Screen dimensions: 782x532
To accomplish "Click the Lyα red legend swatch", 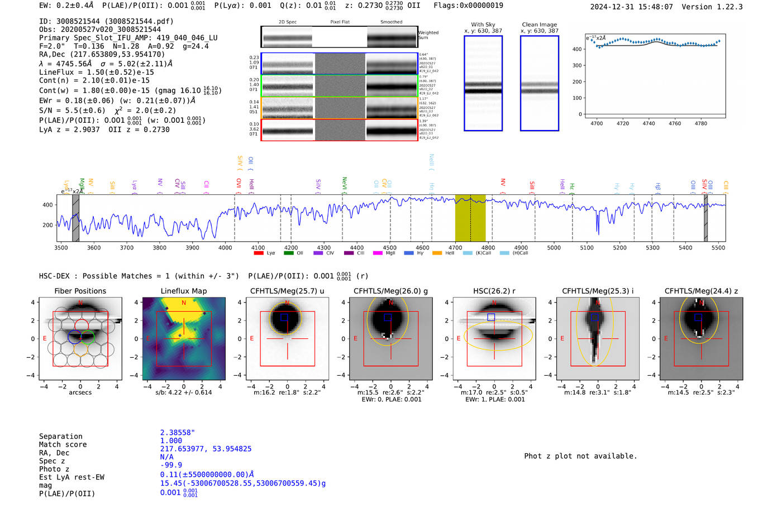I will [259, 253].
